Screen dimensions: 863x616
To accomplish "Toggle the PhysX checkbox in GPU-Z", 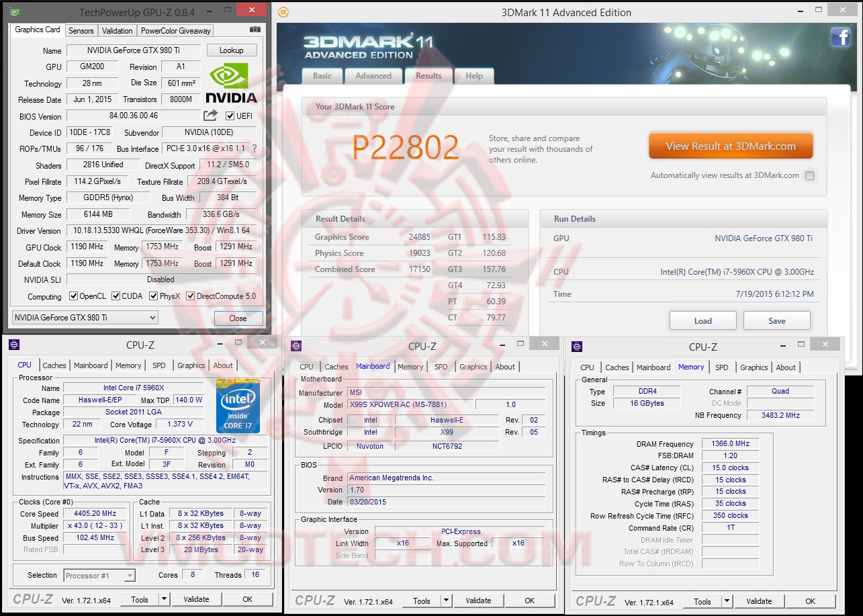I will (152, 296).
